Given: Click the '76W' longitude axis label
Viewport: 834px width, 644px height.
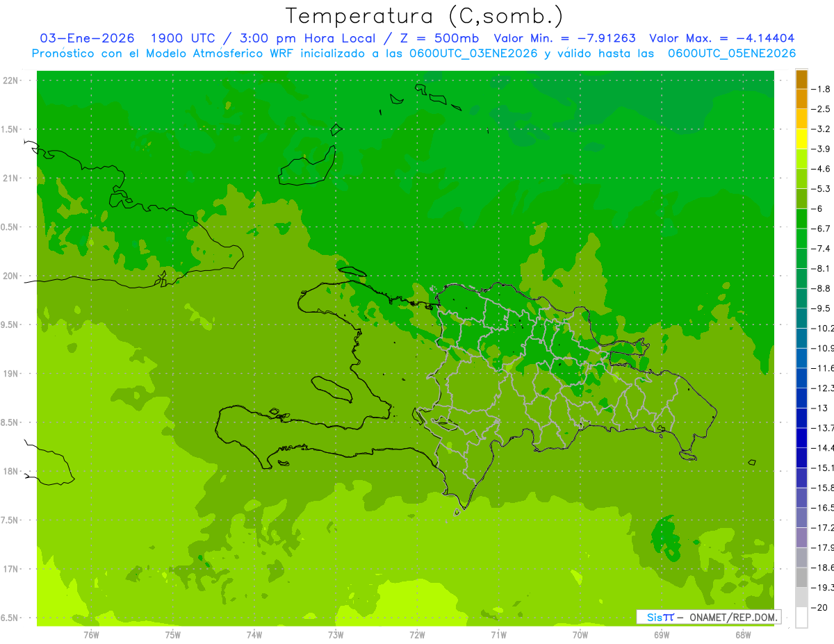Looking at the screenshot, I should coord(91,634).
